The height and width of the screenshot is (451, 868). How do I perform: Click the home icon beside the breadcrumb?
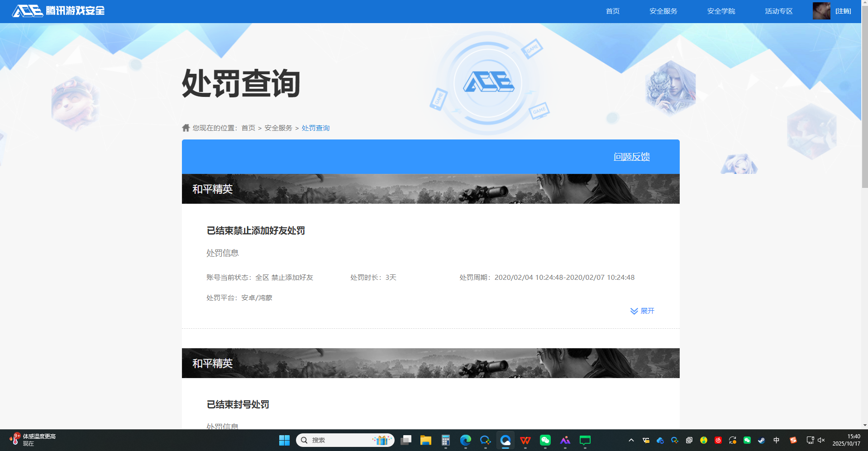point(186,128)
